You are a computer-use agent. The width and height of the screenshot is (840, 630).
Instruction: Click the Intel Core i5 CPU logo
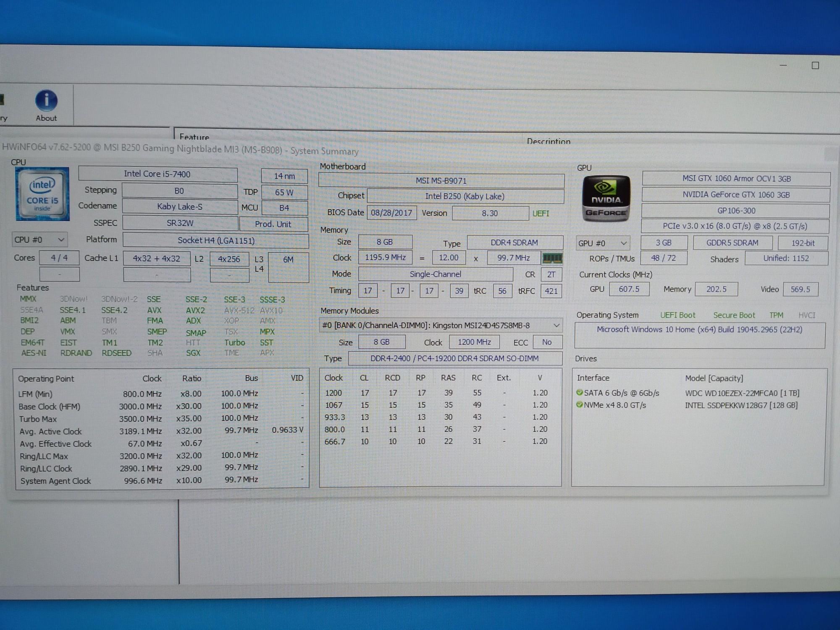[42, 194]
